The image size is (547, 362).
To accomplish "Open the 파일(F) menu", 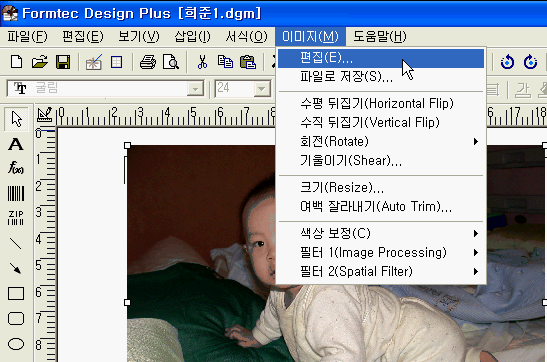I will 27,36.
